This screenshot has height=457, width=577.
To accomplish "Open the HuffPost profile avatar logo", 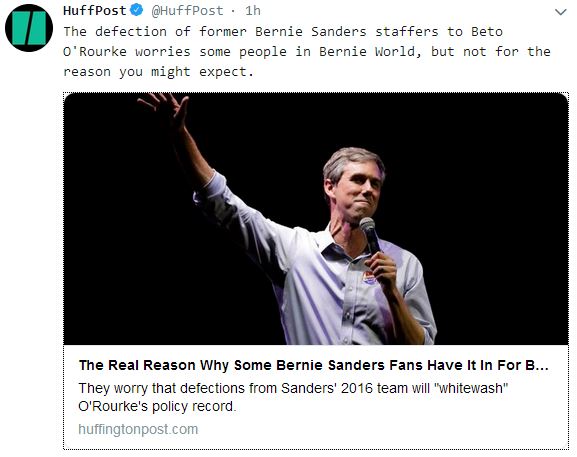I will 29,28.
